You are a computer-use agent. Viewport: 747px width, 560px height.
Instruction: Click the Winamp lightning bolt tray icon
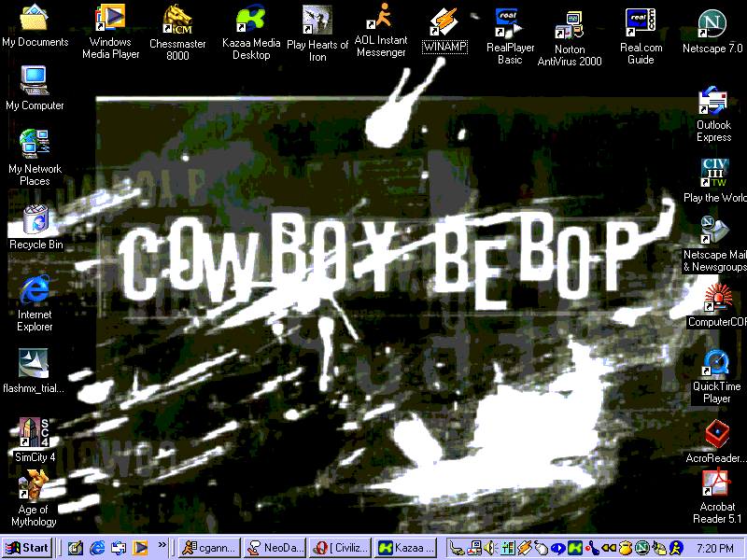[525, 548]
